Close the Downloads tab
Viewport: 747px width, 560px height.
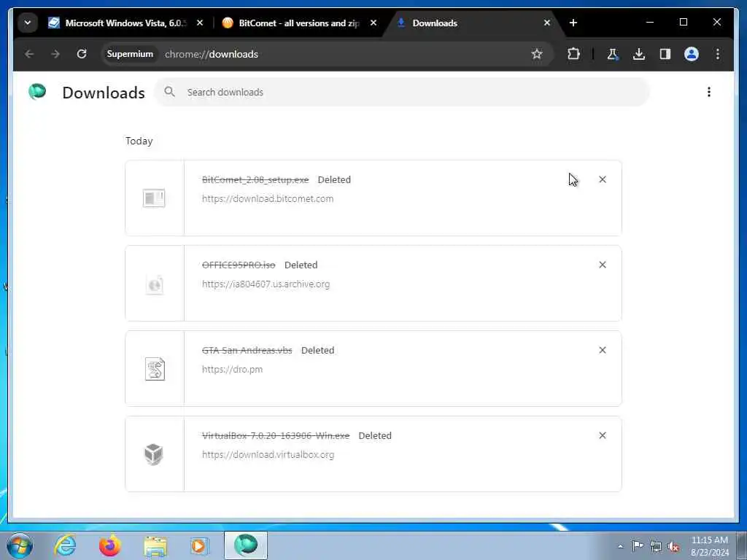point(547,23)
